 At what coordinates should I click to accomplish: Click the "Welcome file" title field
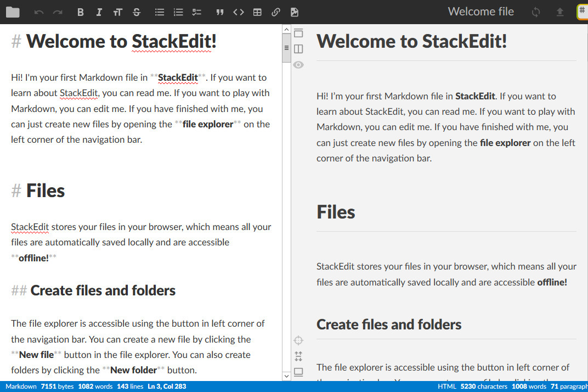coord(480,12)
